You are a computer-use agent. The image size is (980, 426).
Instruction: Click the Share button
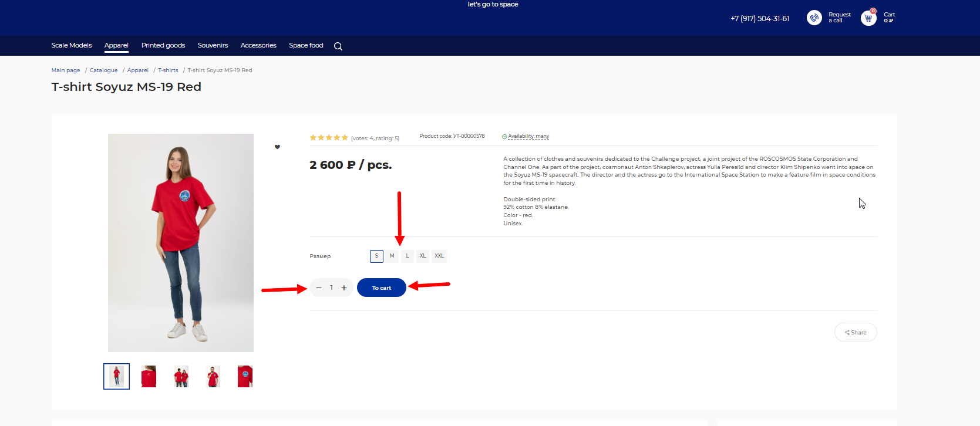(856, 332)
